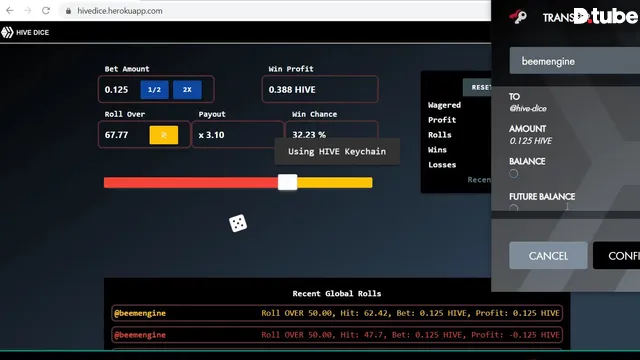The image size is (640, 360).
Task: Click the Wins stat label
Action: coord(437,150)
